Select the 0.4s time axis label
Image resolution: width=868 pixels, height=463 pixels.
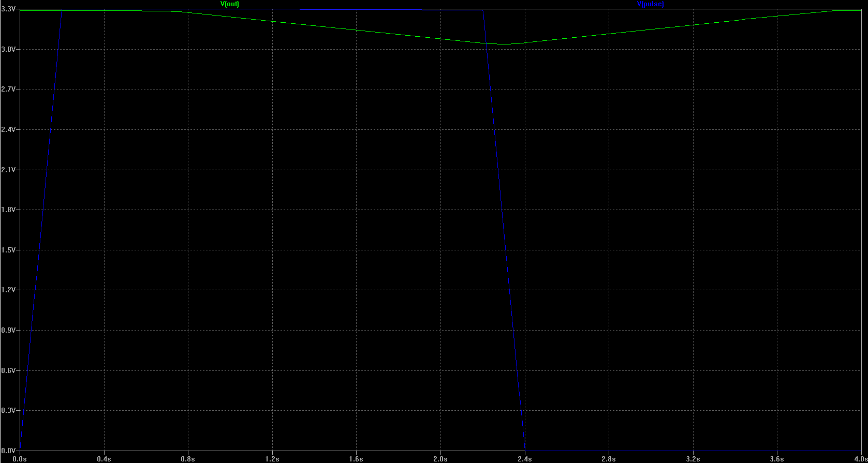(104, 459)
